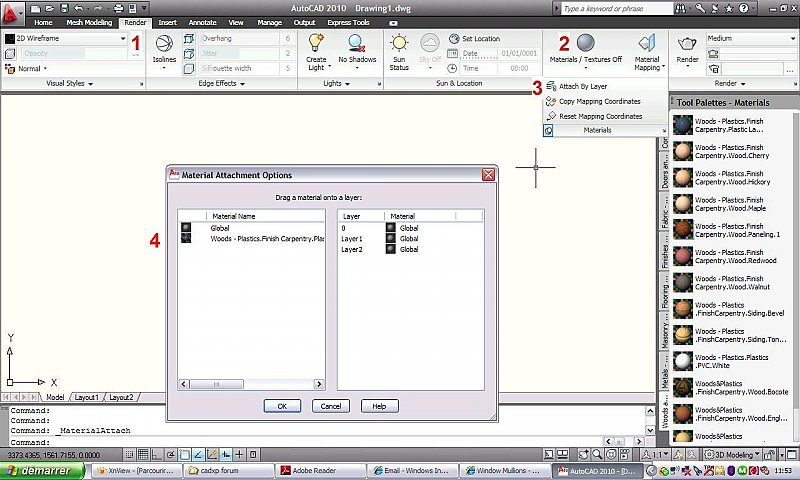This screenshot has height=480, width=800.
Task: Click the New drawing icon in quick access toolbar
Action: click(35, 8)
